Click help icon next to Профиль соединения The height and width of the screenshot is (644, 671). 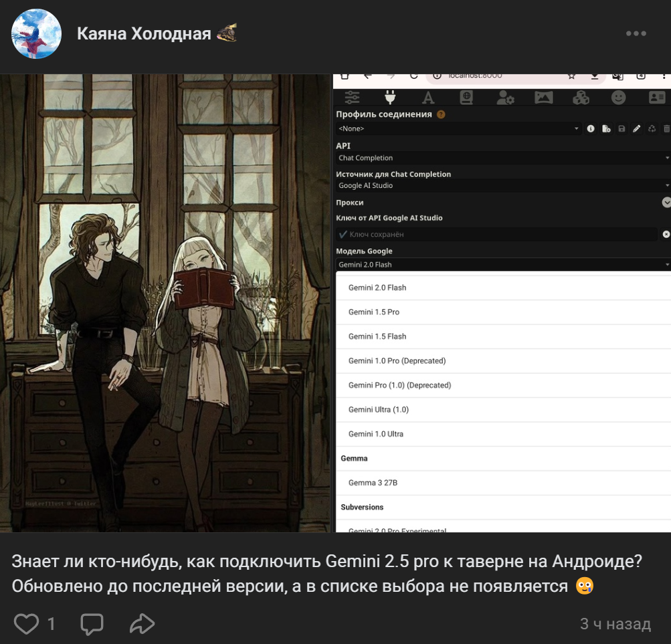(441, 114)
